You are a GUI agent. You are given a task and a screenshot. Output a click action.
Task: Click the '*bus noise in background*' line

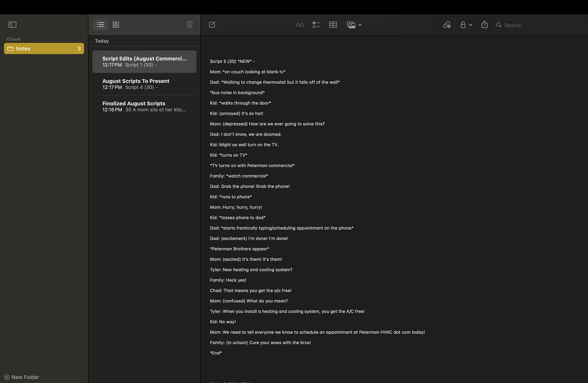point(237,93)
